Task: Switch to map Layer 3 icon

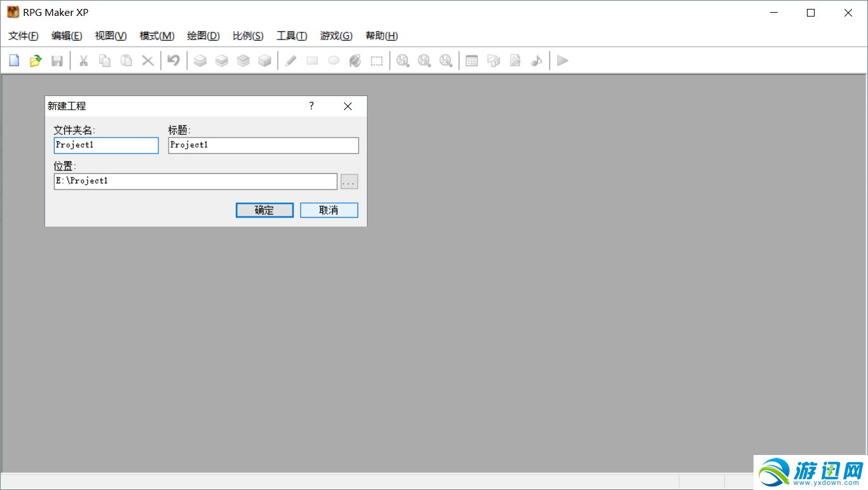Action: click(244, 60)
